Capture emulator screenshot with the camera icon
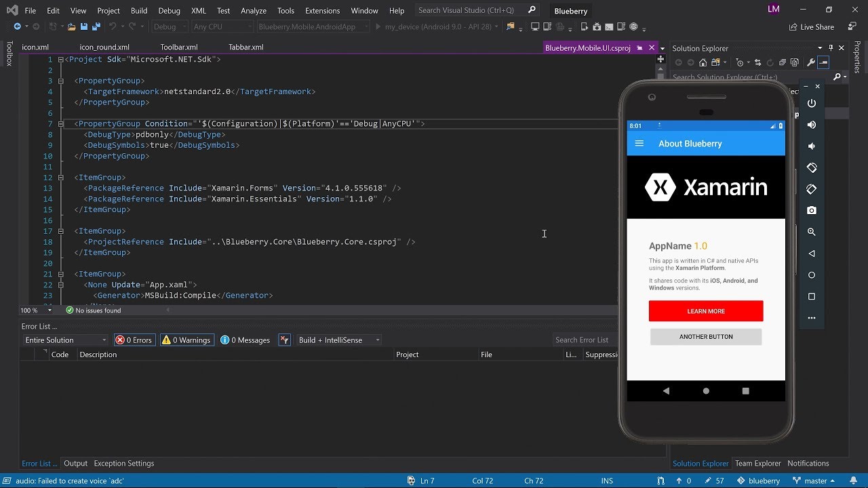This screenshot has height=488, width=868. pyautogui.click(x=812, y=210)
